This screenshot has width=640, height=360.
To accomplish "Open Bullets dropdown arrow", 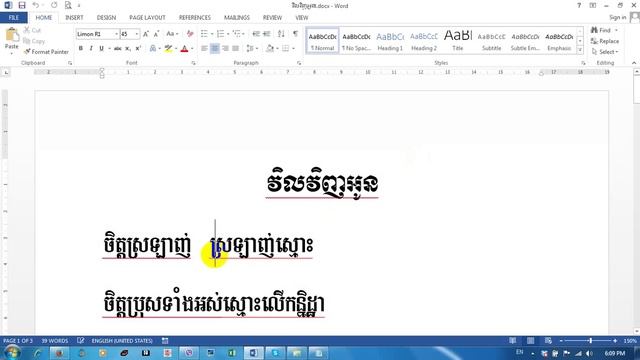I will pos(212,34).
